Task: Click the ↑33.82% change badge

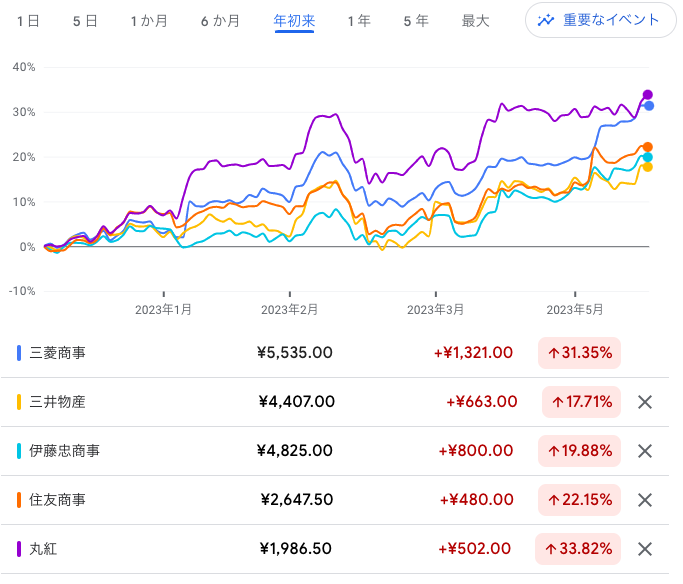Action: 578,549
